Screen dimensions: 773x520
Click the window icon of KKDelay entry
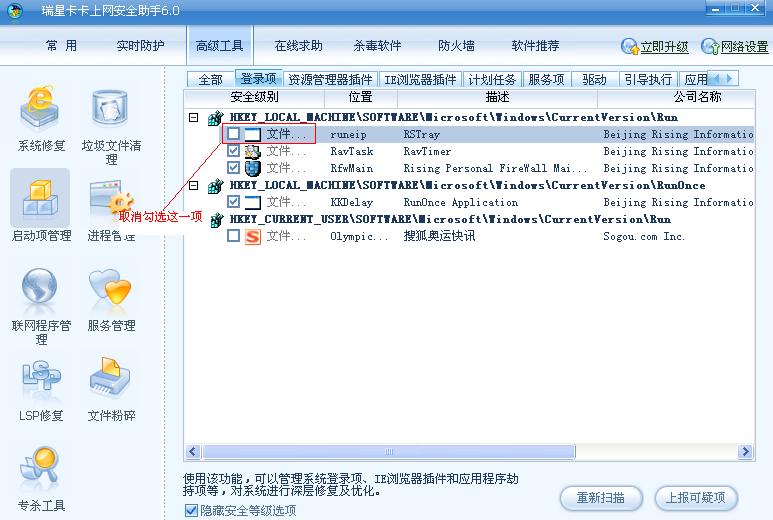(252, 202)
